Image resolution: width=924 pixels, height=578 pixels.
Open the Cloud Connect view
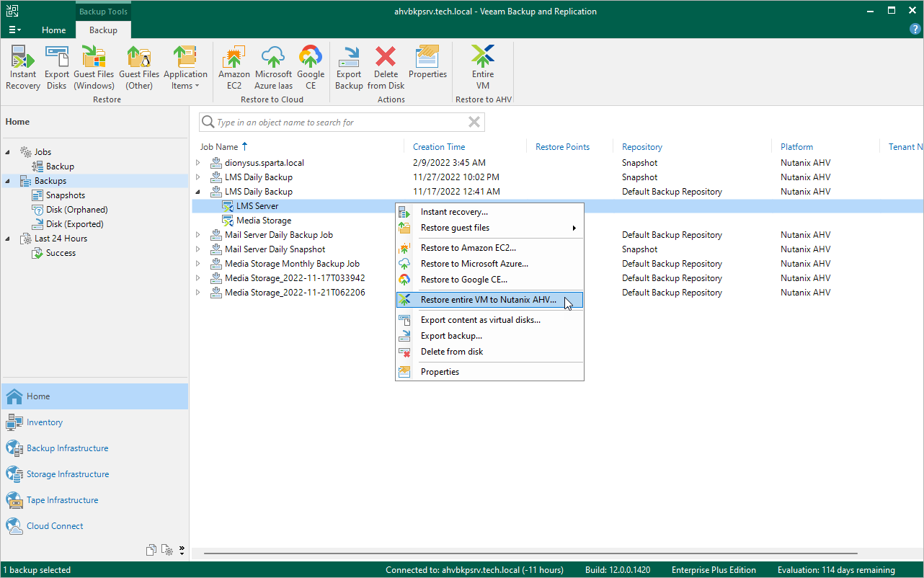pos(94,526)
